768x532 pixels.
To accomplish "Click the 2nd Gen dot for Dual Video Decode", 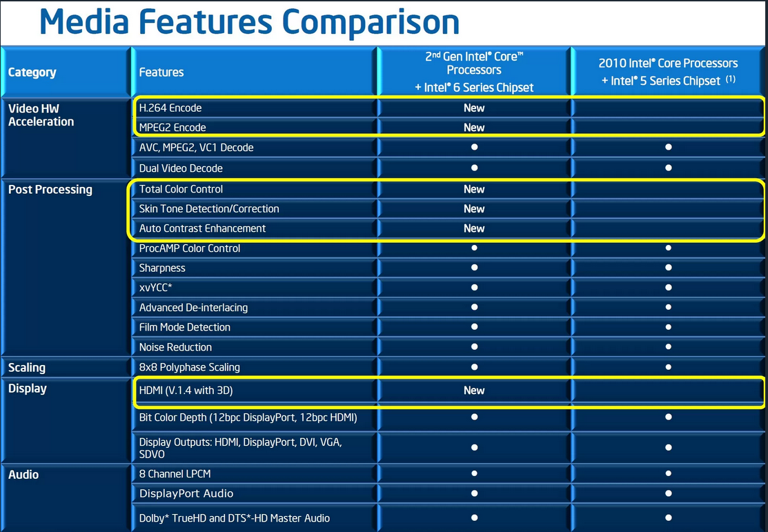I will (474, 168).
